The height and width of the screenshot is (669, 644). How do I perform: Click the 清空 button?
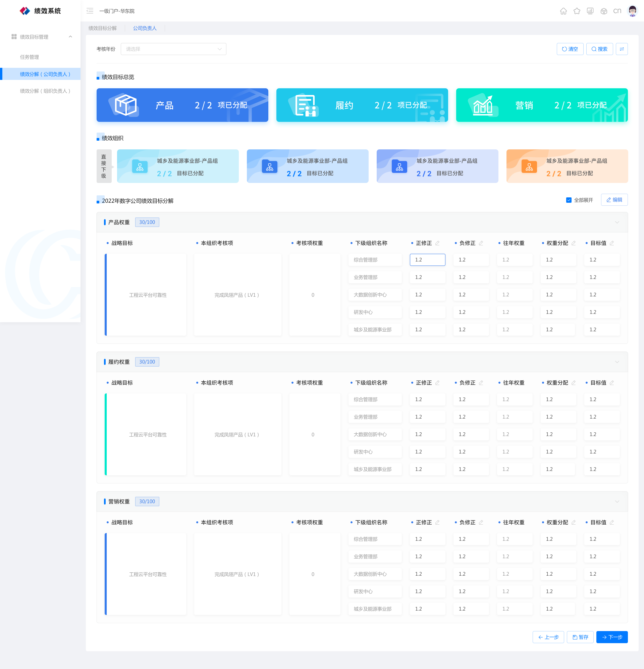(x=570, y=49)
